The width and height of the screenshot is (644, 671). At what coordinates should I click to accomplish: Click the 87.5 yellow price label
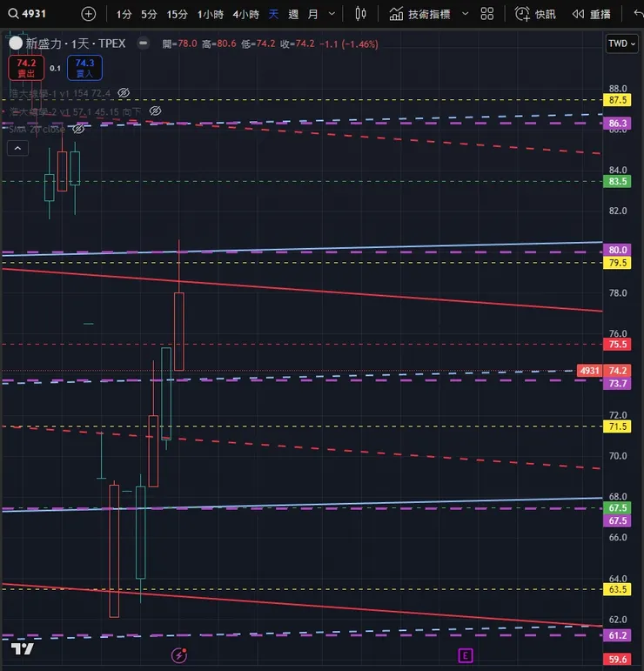coord(617,100)
